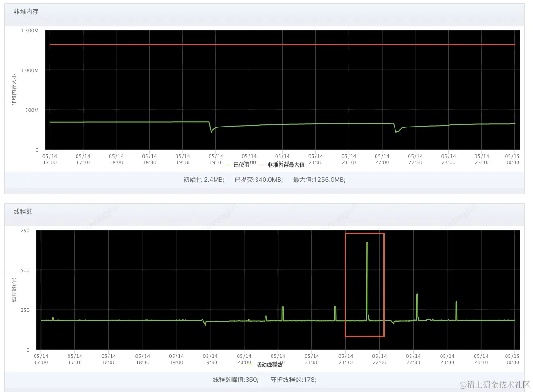Image resolution: width=533 pixels, height=392 pixels.
Task: Click the 500 y-axis label in thread chart
Action: click(26, 270)
